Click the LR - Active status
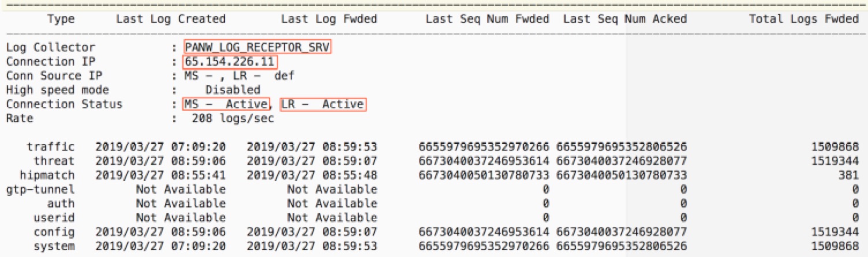868x257 pixels. point(322,104)
